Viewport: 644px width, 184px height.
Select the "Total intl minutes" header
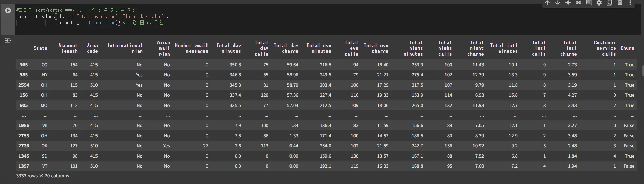pyautogui.click(x=504, y=48)
